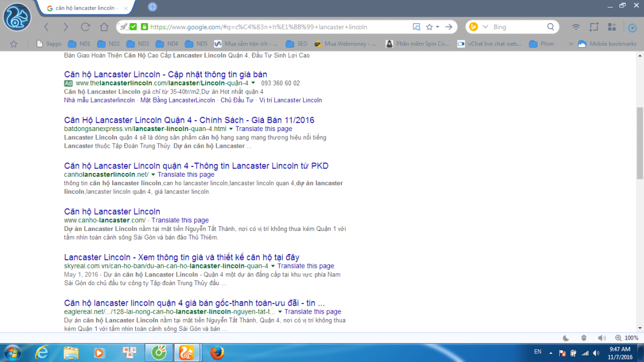This screenshot has height=362, width=644.
Task: Open 'Lancaster Lincoln - Xem thông tin giá' result
Action: [182, 257]
